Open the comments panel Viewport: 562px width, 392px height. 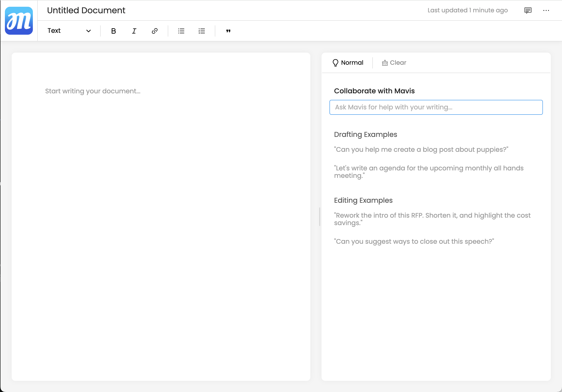pyautogui.click(x=528, y=10)
